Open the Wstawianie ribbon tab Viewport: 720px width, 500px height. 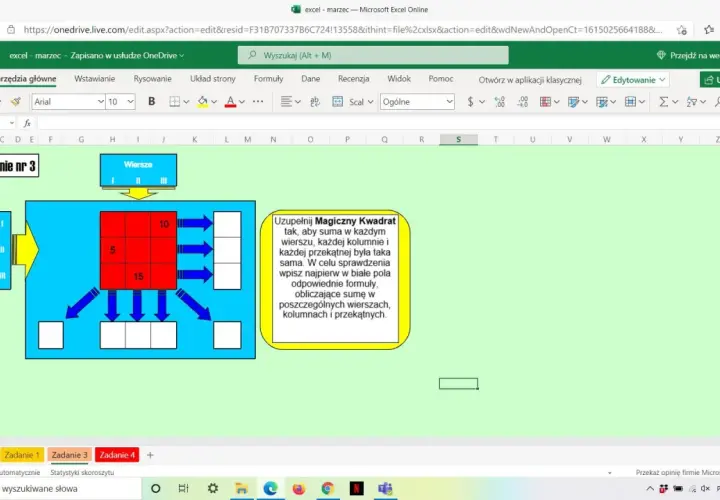pos(95,79)
